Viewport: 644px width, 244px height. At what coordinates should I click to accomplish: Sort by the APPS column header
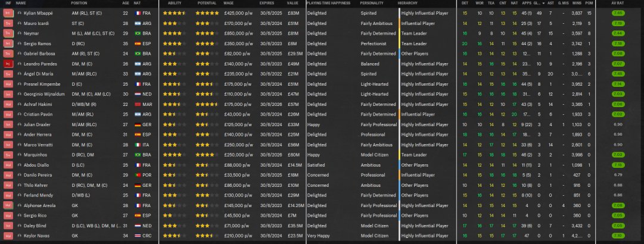point(526,3)
